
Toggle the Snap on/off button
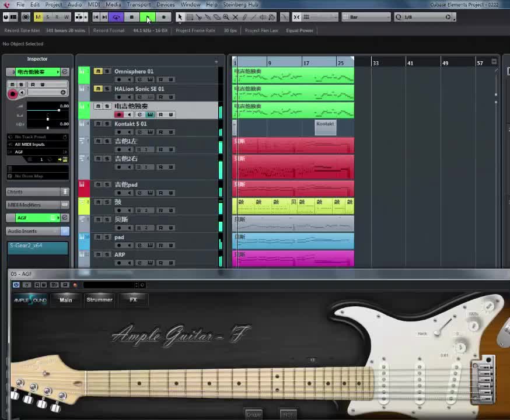click(x=296, y=17)
